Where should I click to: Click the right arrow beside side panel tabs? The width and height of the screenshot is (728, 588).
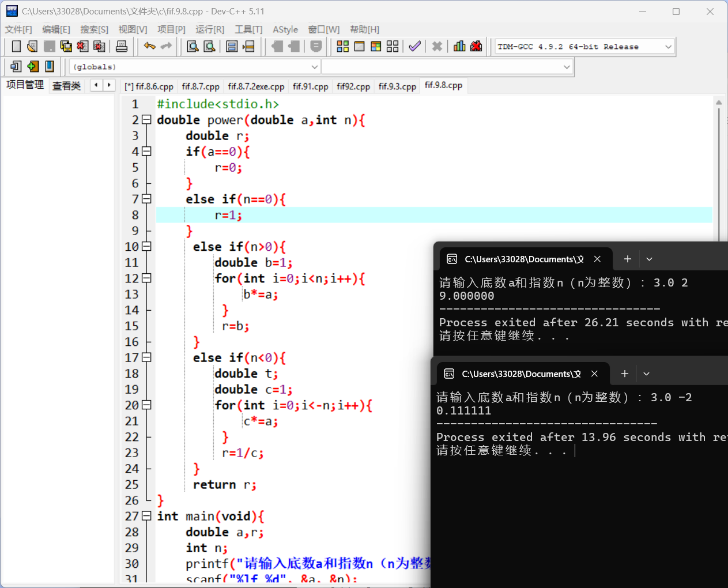[x=109, y=85]
